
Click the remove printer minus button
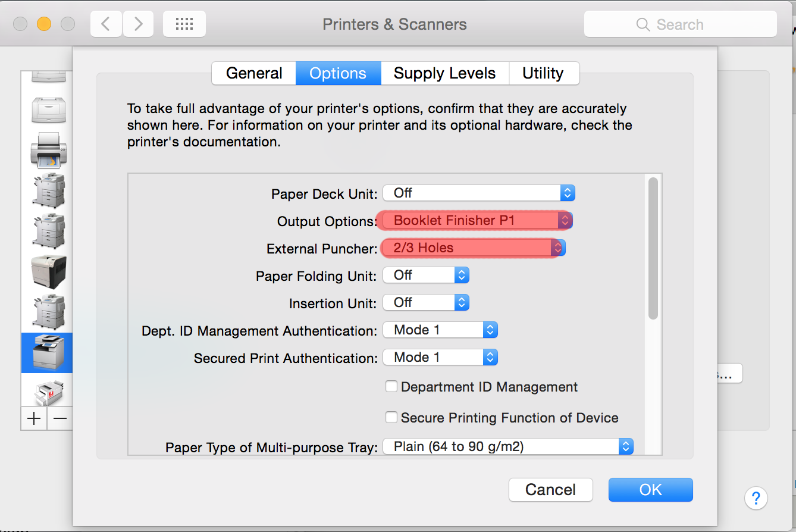pos(60,418)
